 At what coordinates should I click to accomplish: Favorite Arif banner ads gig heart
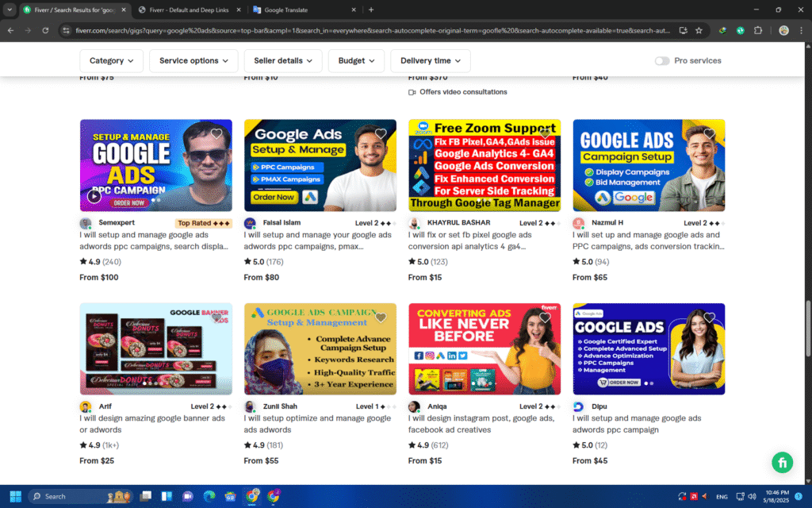tap(216, 317)
